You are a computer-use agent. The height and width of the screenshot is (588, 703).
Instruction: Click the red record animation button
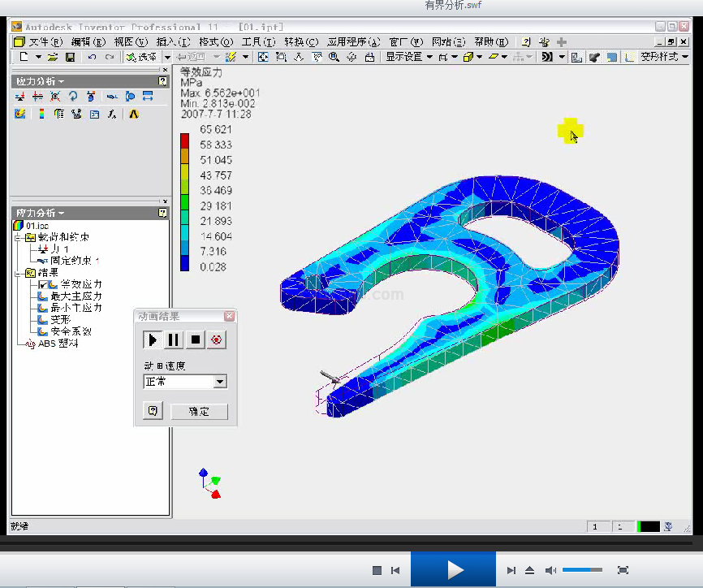pyautogui.click(x=216, y=340)
